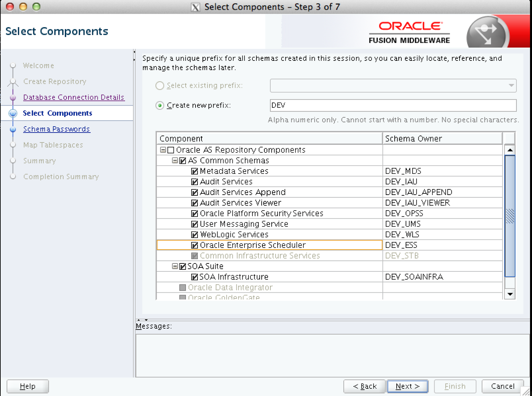Uncheck Oracle Enterprise Scheduler checkbox

click(195, 246)
